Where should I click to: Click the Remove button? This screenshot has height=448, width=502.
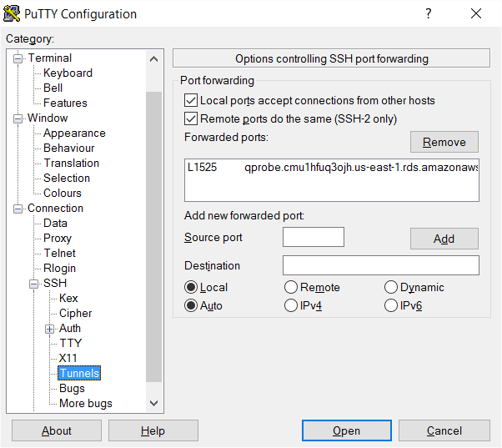tap(444, 142)
